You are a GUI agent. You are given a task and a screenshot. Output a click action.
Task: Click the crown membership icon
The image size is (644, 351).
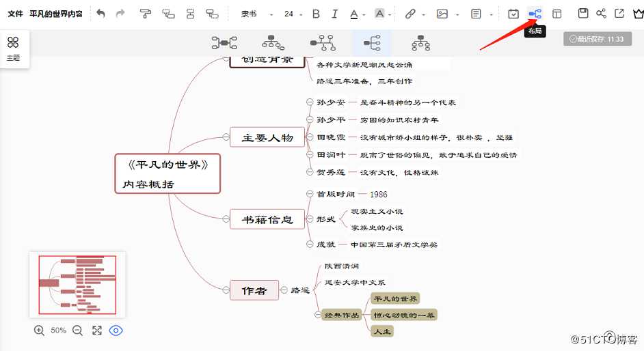(x=639, y=14)
